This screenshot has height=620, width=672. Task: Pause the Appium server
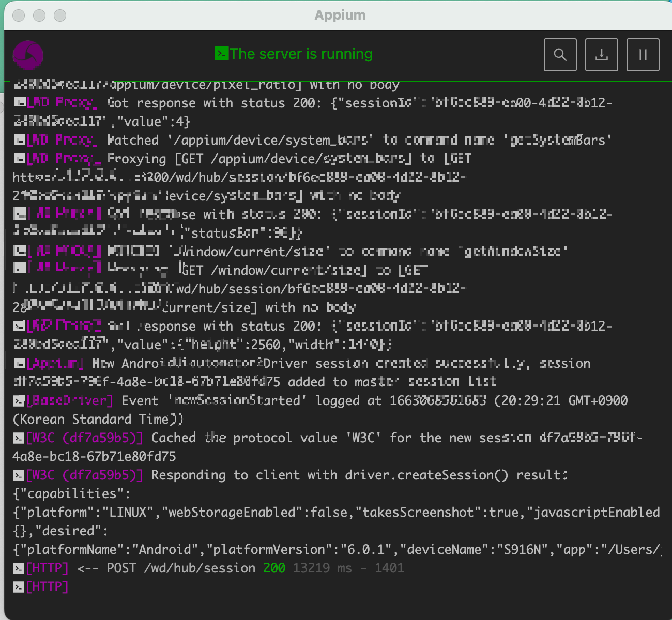(x=643, y=55)
